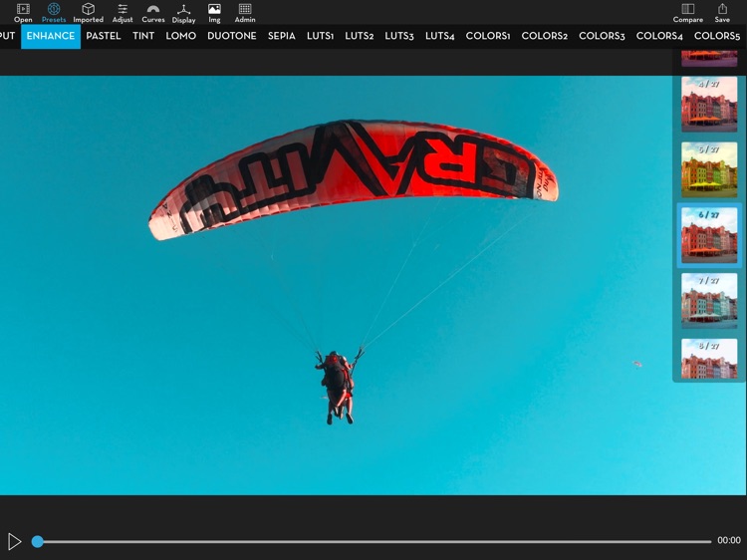The height and width of the screenshot is (560, 747).
Task: Open the COLORS3 preset tab
Action: point(602,36)
